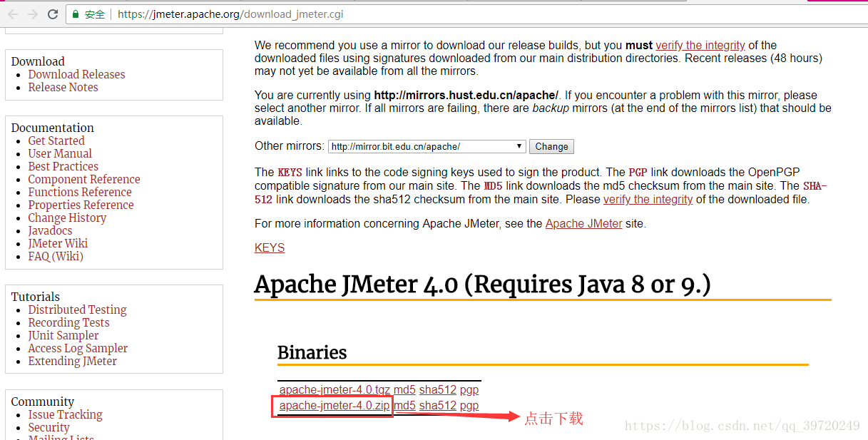Open pgp signature for the tgz file
Viewport: 868px width, 440px height.
(x=469, y=390)
